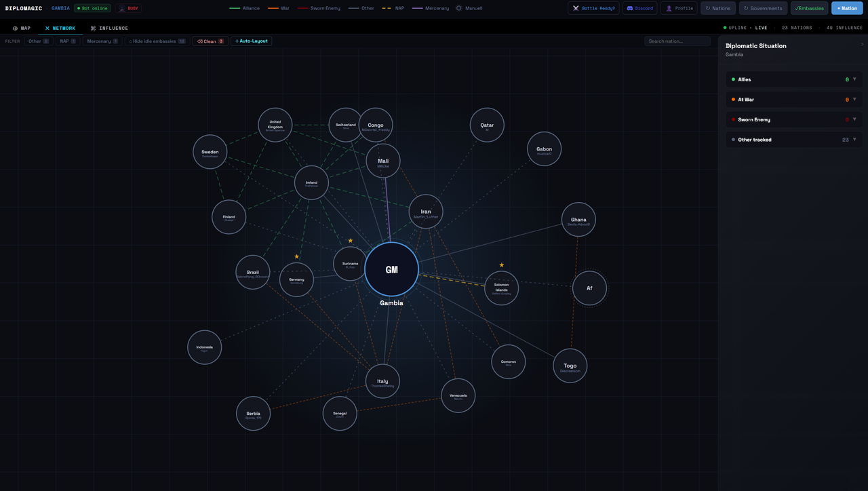Select the Venezuela node
The image size is (868, 491).
[x=458, y=396]
